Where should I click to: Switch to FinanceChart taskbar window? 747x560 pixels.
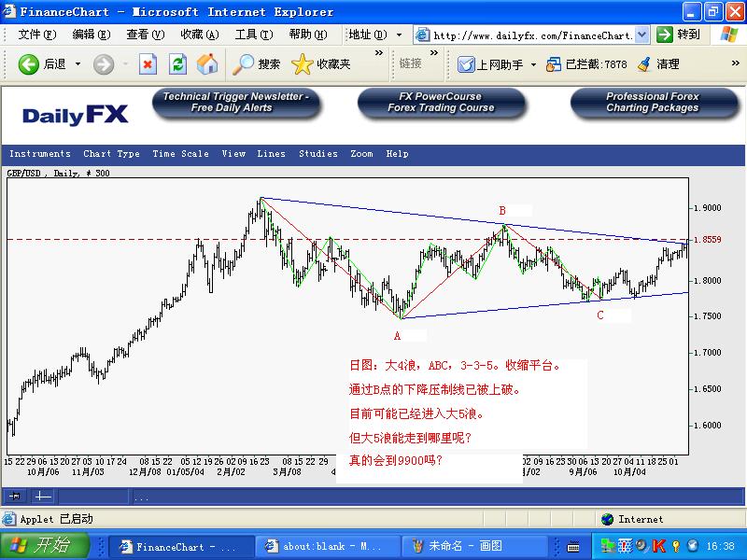tap(181, 546)
